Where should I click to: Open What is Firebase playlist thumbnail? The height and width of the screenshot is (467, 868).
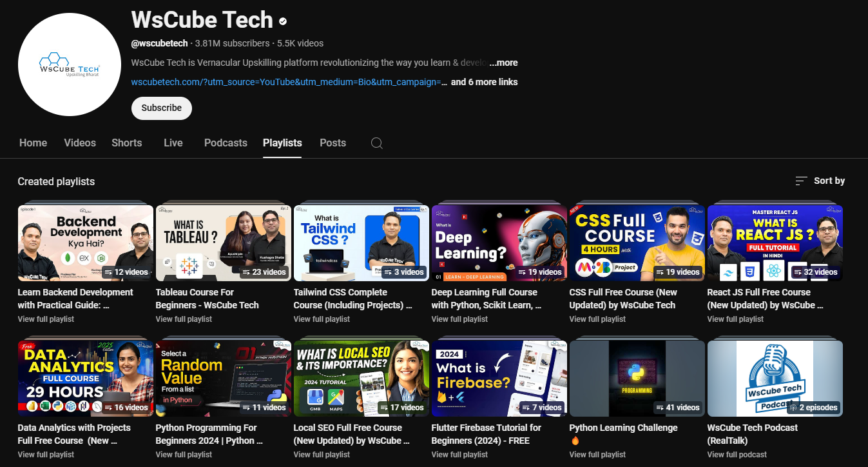499,379
